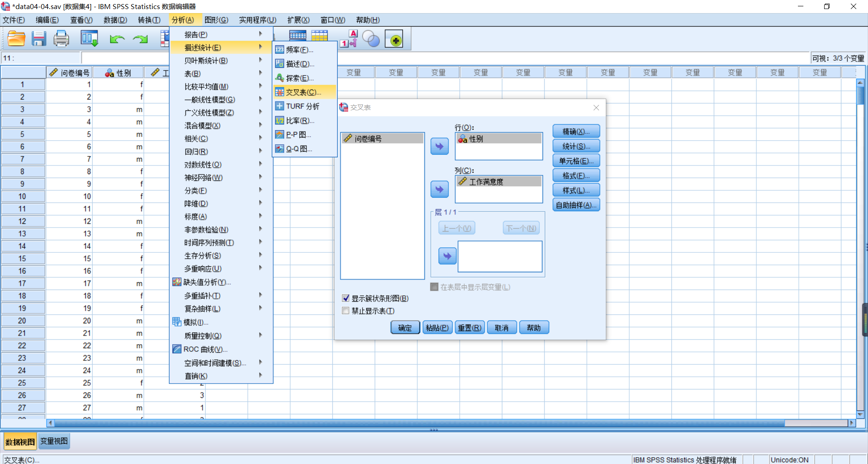Screen dimensions: 868x464
Task: Close the 交叉表 dialog
Action: (596, 108)
